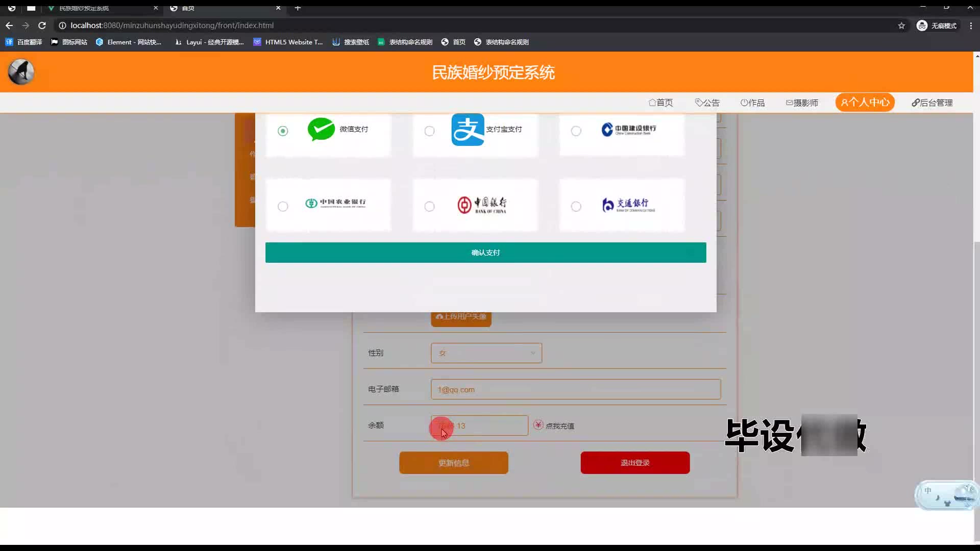
Task: Expand the 性别 gender dropdown
Action: [486, 353]
